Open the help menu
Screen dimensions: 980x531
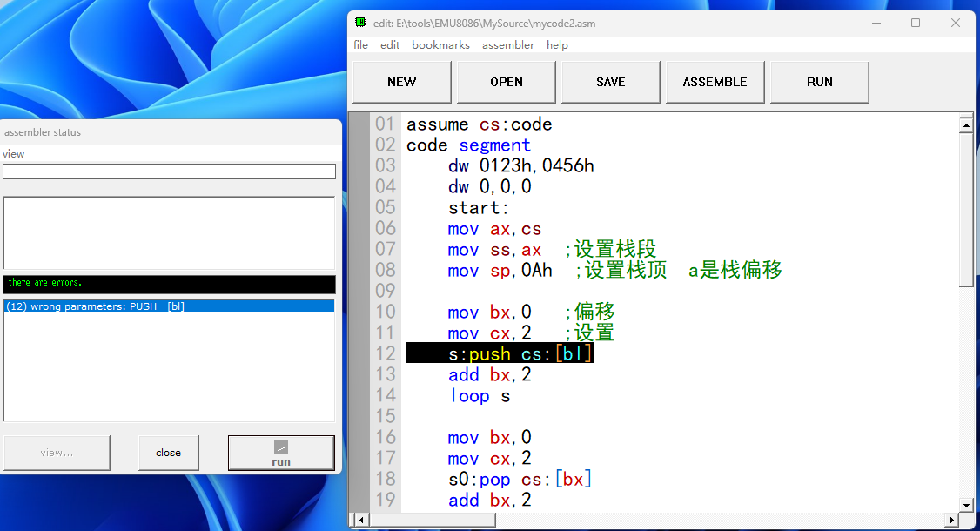(557, 45)
